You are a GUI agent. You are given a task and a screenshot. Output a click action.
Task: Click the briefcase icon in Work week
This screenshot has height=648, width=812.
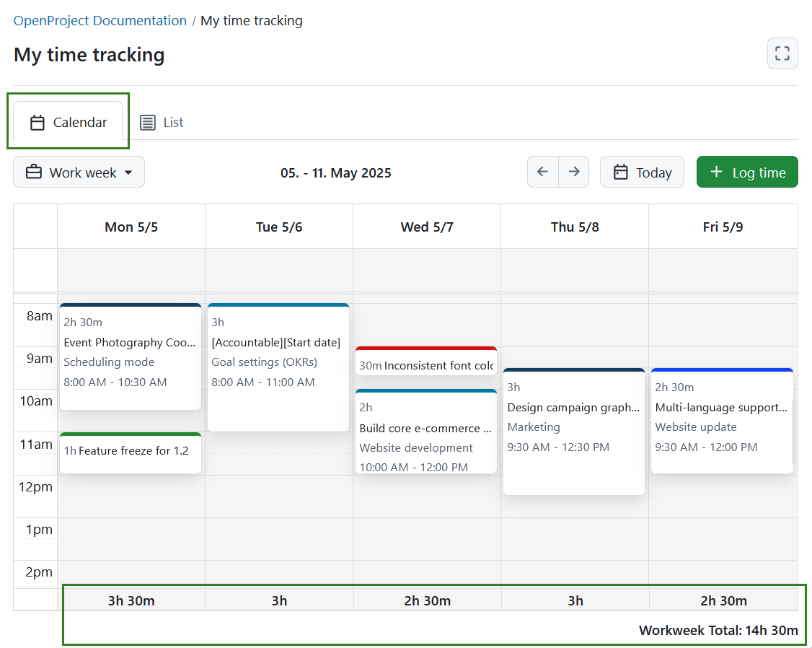coord(34,172)
